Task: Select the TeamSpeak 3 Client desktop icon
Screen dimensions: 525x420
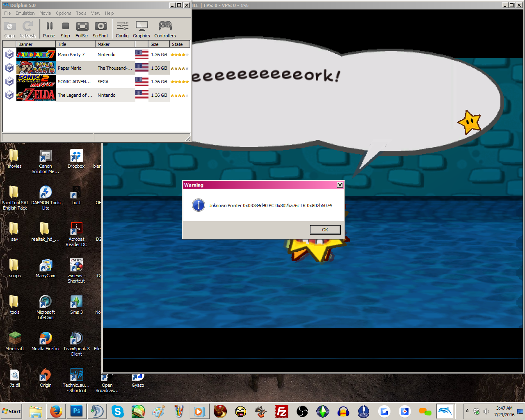Action: [x=76, y=344]
